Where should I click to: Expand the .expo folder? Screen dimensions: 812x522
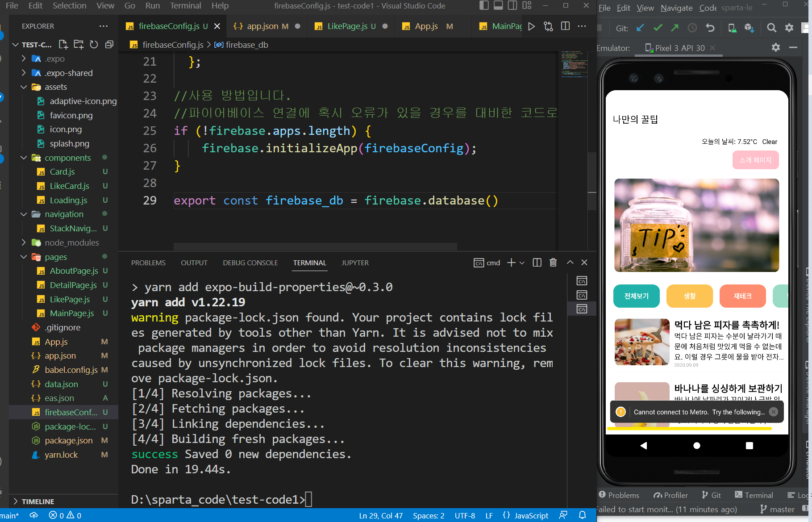(24, 58)
